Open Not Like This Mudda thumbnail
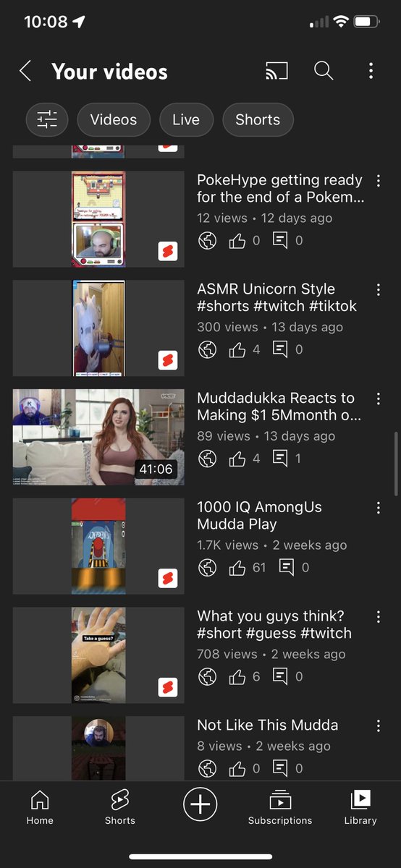The height and width of the screenshot is (868, 401). pos(98,748)
